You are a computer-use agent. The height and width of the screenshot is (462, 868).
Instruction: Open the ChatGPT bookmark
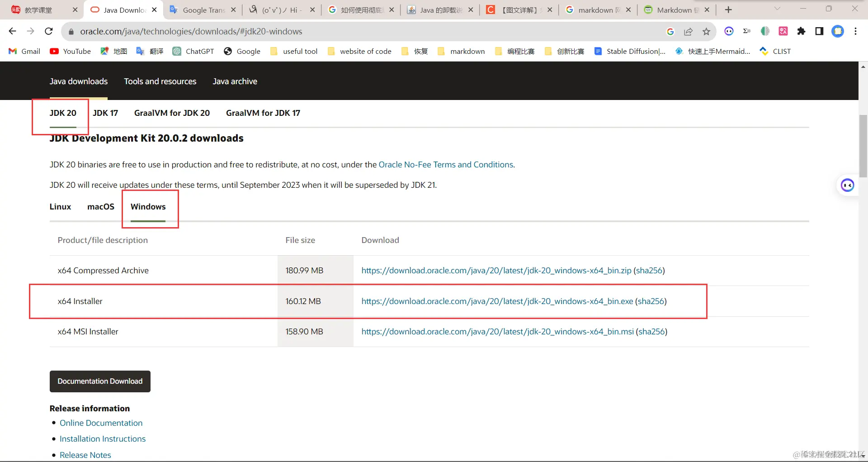point(193,51)
